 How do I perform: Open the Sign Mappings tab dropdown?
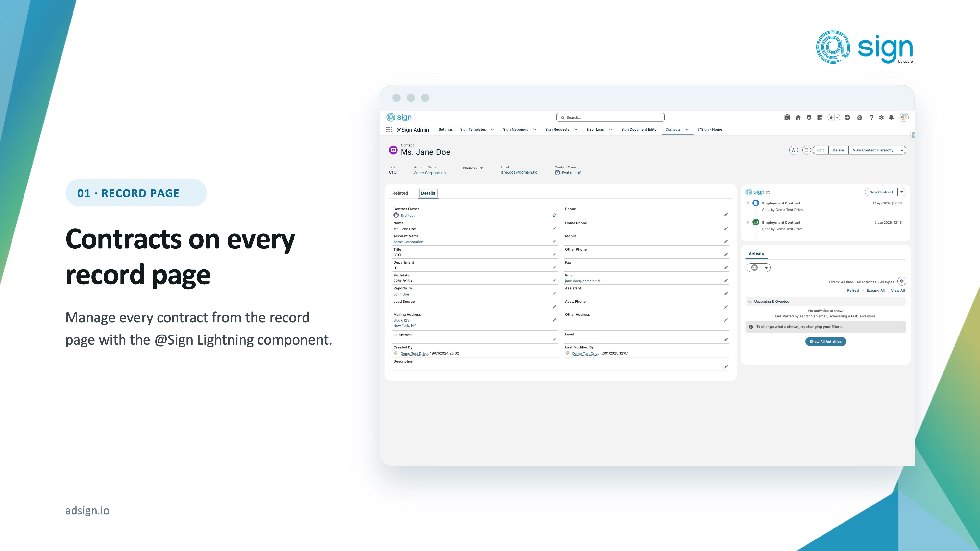(x=535, y=130)
